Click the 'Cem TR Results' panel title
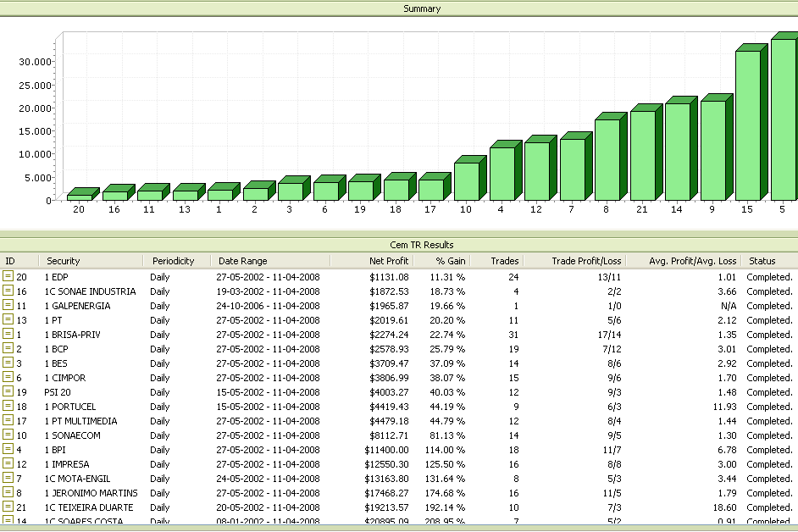Viewport: 798px width, 532px height. (x=421, y=245)
